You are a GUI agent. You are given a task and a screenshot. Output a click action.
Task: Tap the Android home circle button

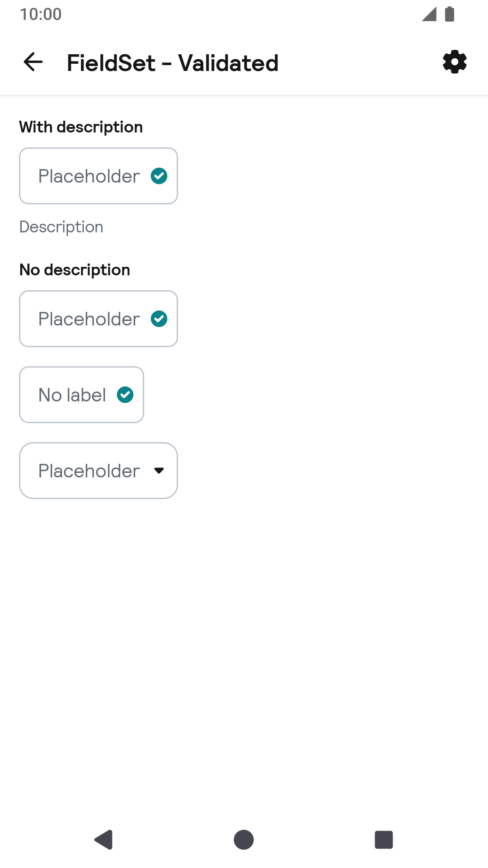pyautogui.click(x=244, y=840)
